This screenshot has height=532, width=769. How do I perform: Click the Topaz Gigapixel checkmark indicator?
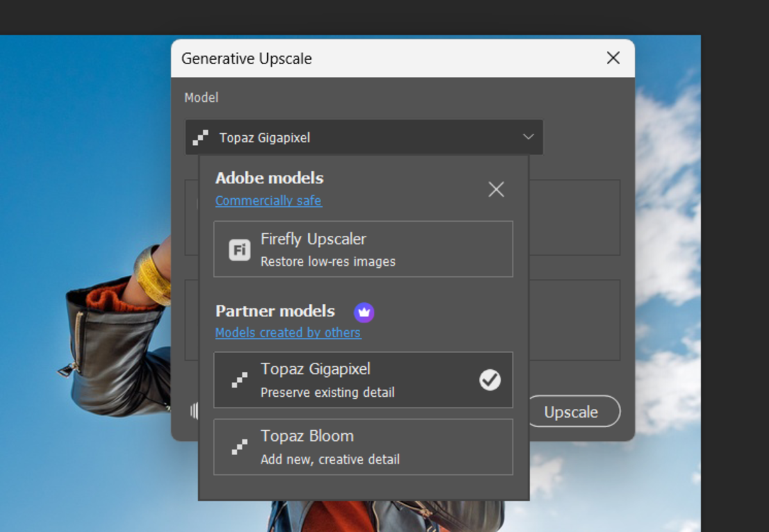pyautogui.click(x=490, y=380)
